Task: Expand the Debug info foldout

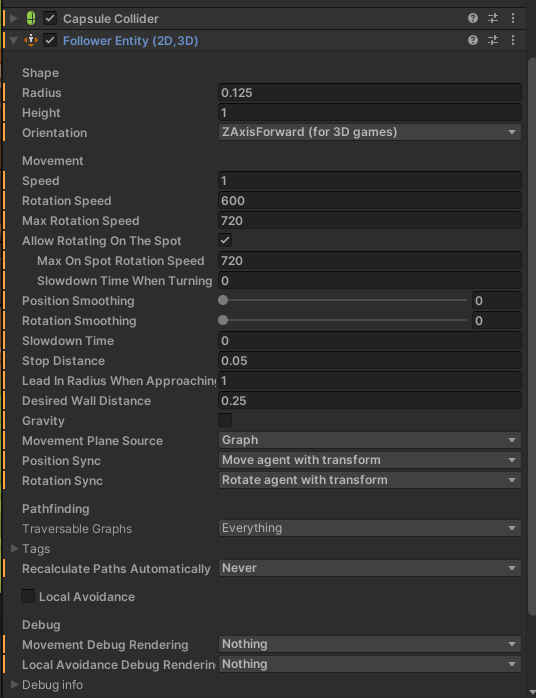Action: tap(15, 684)
